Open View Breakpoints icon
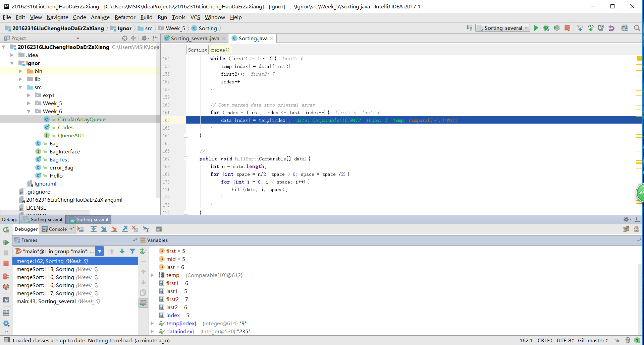Screen dimensions: 644x345 [6, 276]
